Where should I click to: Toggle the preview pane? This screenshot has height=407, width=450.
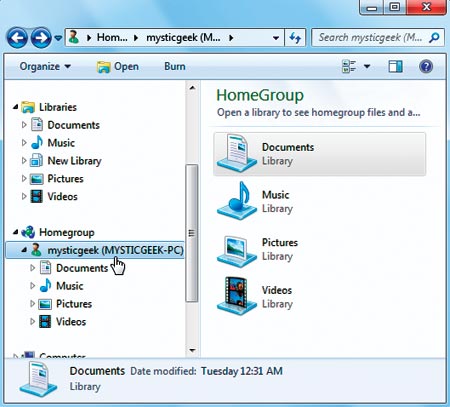tap(395, 66)
